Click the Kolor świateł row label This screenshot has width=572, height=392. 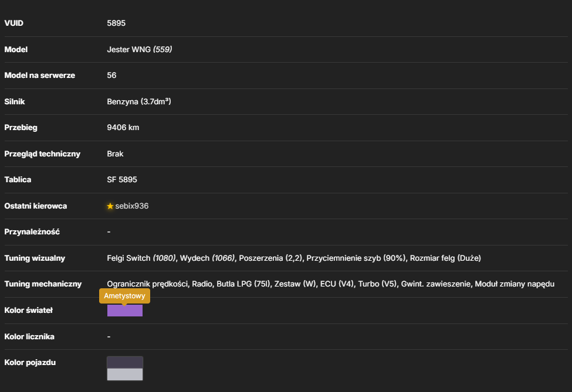(x=29, y=311)
